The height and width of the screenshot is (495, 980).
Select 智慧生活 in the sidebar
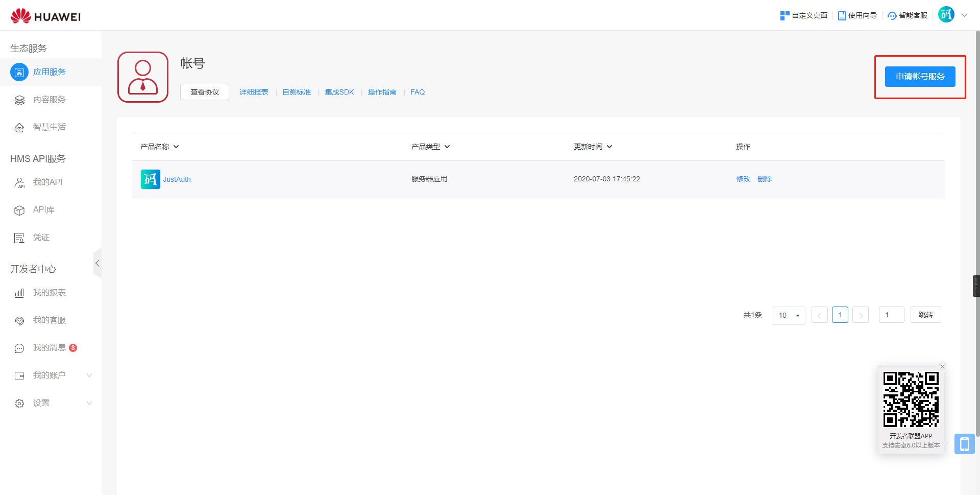49,127
